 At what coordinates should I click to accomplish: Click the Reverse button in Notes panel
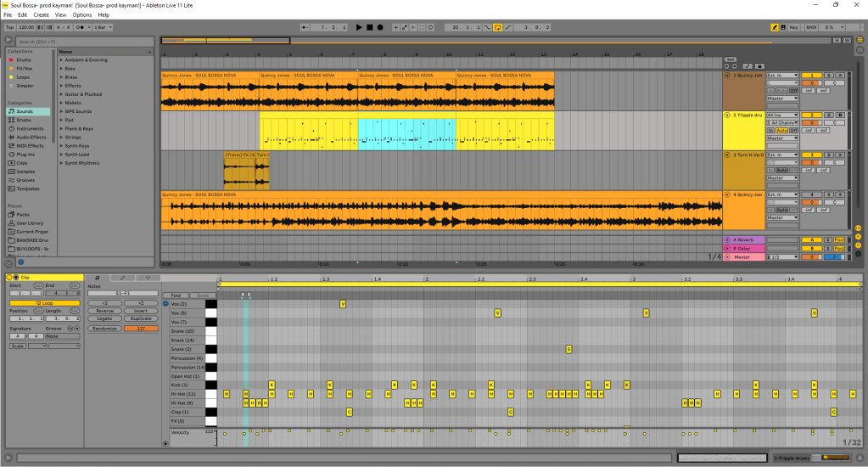pyautogui.click(x=104, y=311)
